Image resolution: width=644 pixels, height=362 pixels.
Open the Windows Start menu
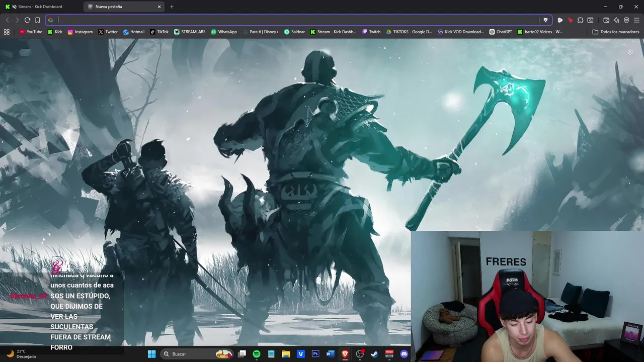tap(151, 354)
